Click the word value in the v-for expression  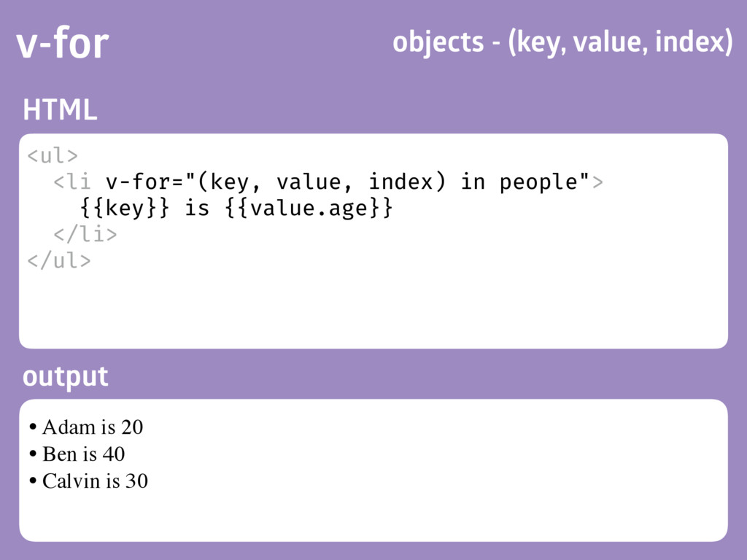click(x=309, y=182)
